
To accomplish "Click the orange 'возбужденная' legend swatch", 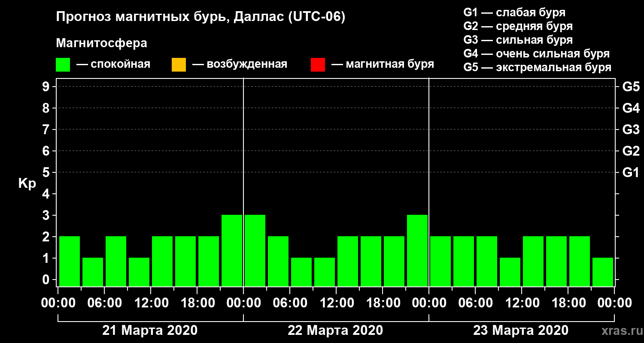I will coord(179,65).
